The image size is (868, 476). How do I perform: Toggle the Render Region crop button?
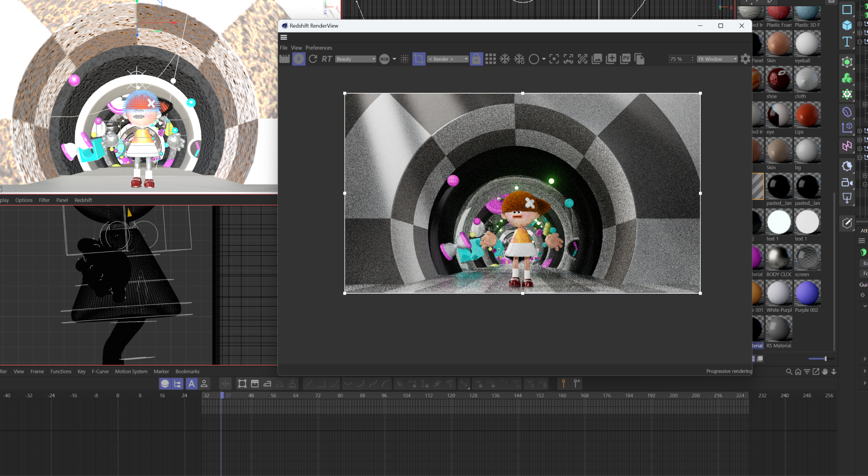(x=419, y=59)
